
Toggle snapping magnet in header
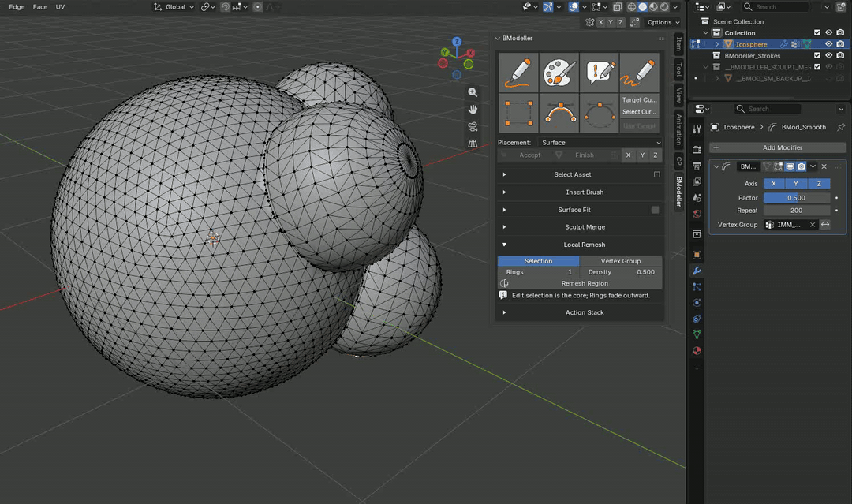pyautogui.click(x=225, y=7)
